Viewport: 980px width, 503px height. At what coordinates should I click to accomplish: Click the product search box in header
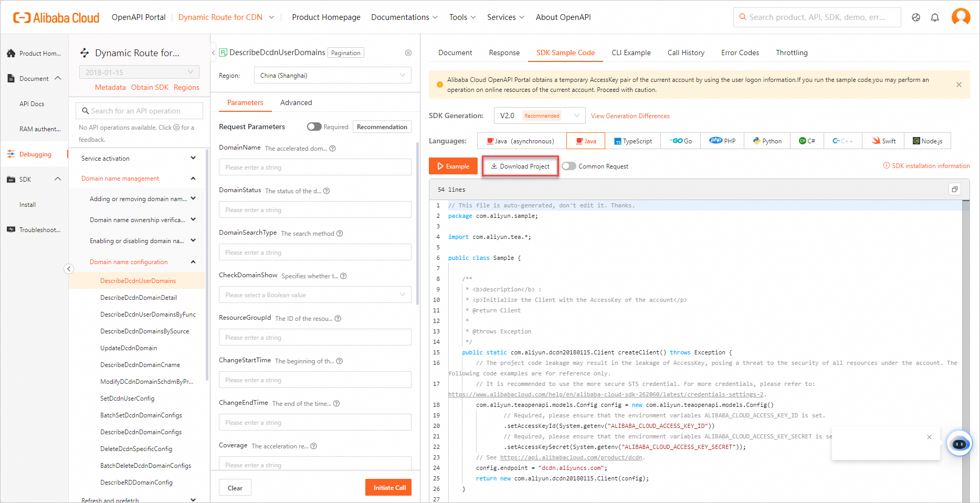coord(817,17)
